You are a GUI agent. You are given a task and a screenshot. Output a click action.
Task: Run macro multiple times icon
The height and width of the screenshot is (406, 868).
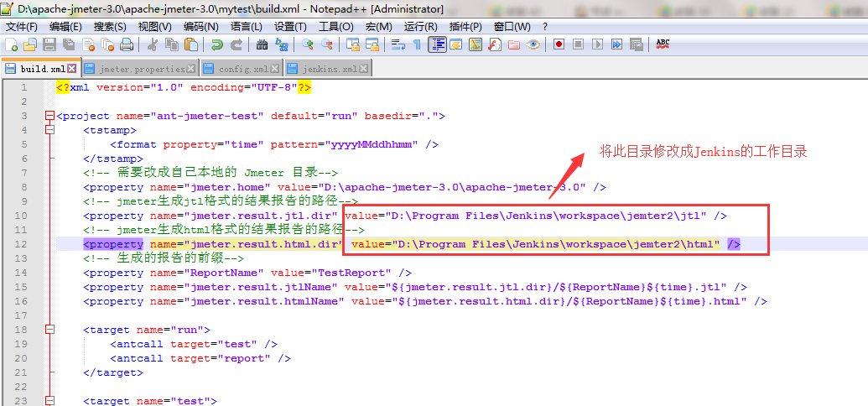pos(616,44)
